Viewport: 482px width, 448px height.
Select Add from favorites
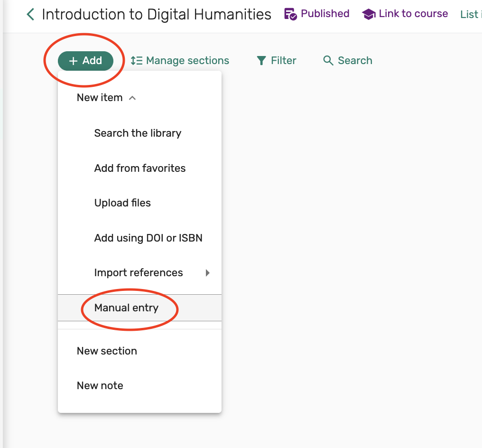[140, 168]
